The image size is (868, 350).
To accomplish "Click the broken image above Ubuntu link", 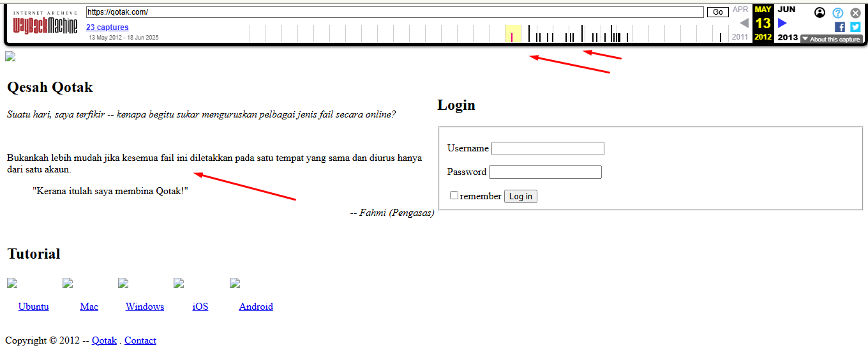I will [12, 283].
